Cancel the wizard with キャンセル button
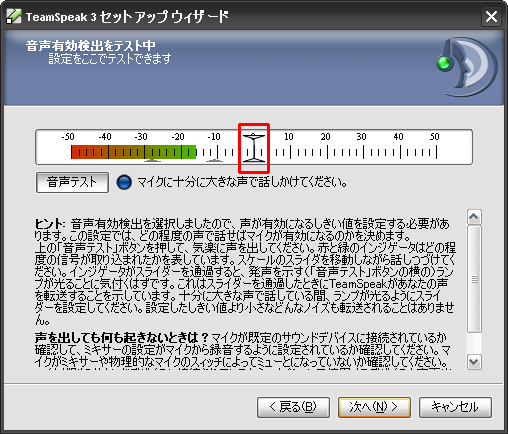508x434 pixels. click(x=455, y=407)
